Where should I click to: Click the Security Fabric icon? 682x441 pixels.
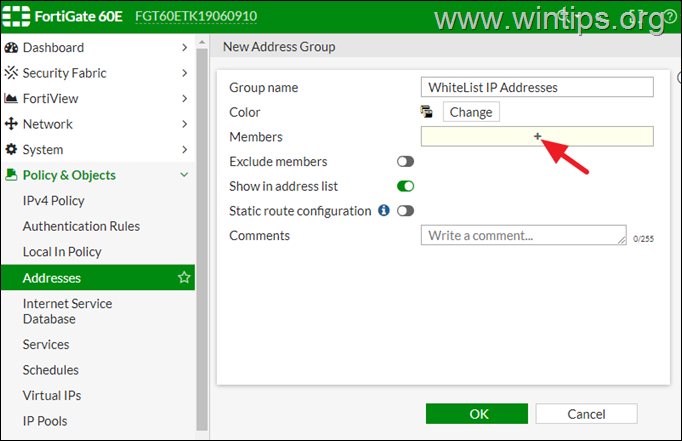(x=11, y=73)
